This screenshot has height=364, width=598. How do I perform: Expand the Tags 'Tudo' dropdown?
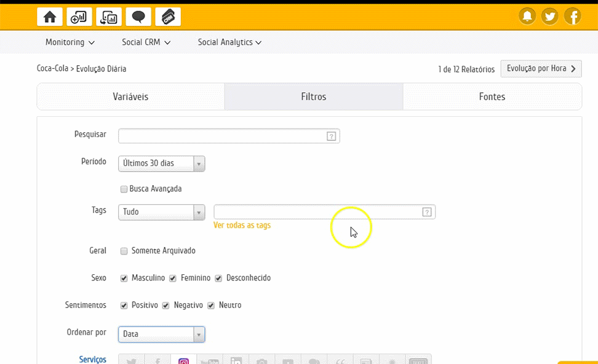tap(161, 212)
